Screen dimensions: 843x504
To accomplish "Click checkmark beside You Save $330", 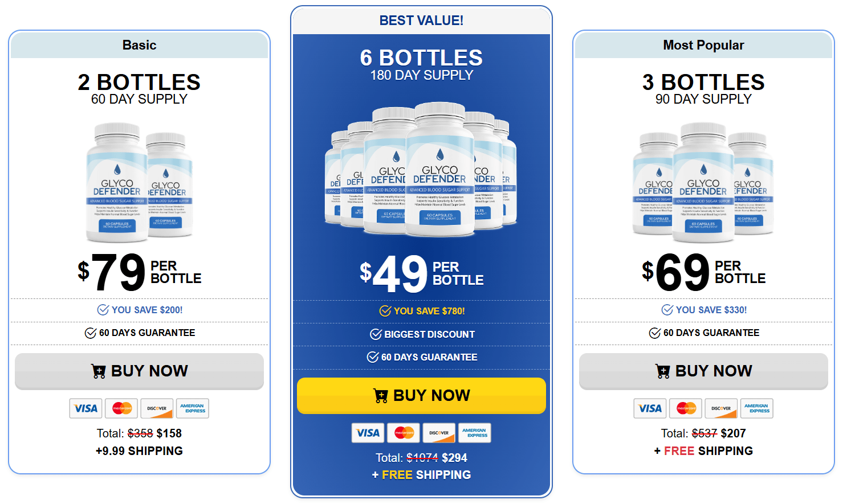I will pyautogui.click(x=667, y=310).
